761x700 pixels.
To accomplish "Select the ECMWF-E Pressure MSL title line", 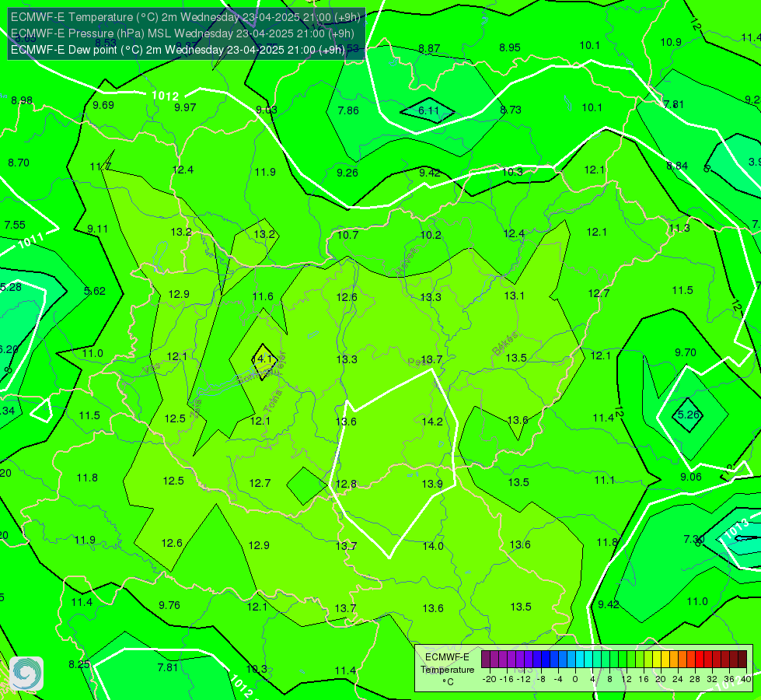I will 182,33.
